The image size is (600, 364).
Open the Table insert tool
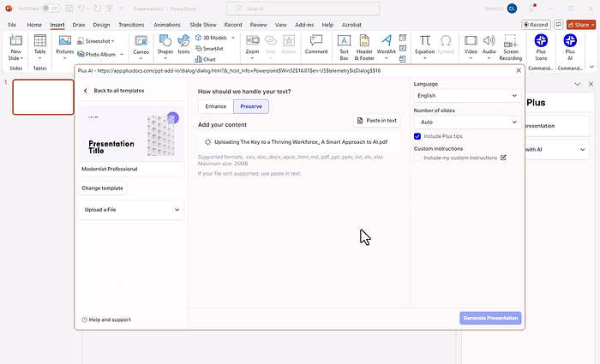click(39, 47)
